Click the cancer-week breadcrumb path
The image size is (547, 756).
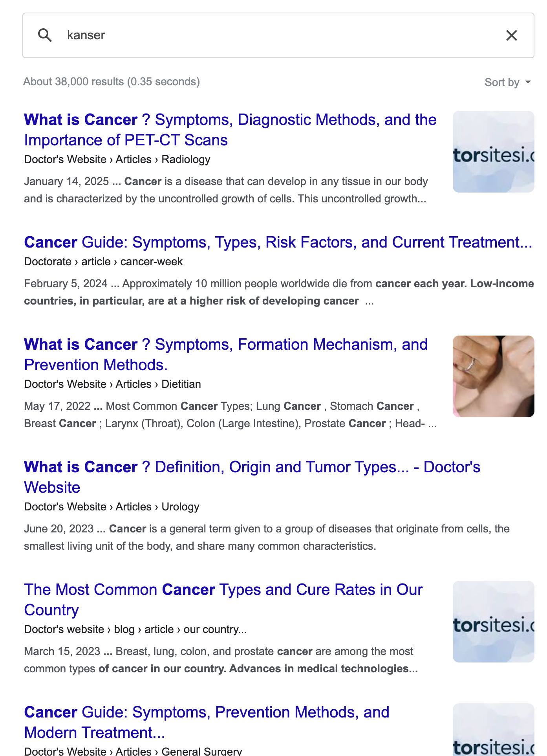point(103,261)
